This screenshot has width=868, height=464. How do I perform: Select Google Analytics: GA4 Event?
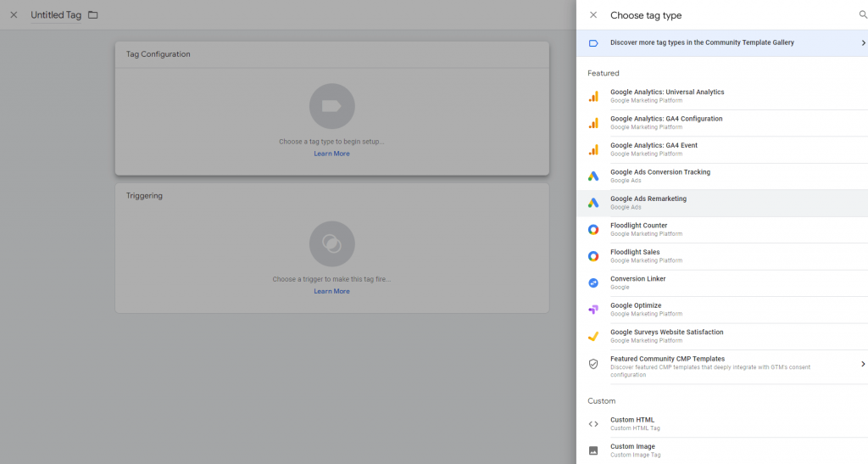[x=722, y=149]
